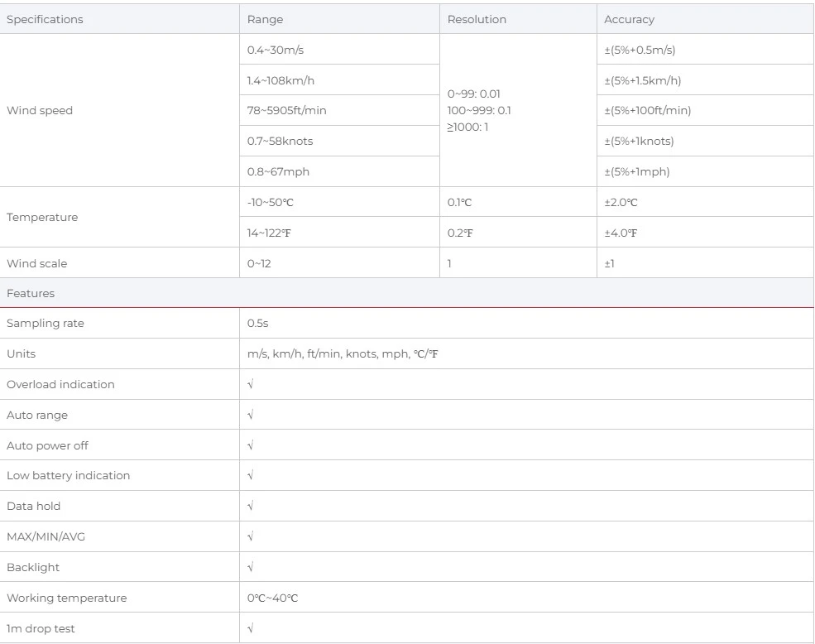Click the Data hold checkmark

coord(250,507)
